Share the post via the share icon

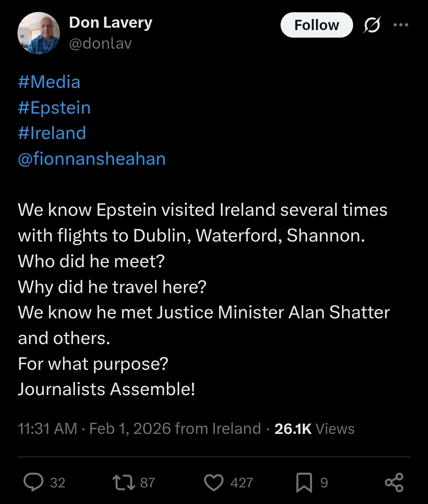point(394,483)
